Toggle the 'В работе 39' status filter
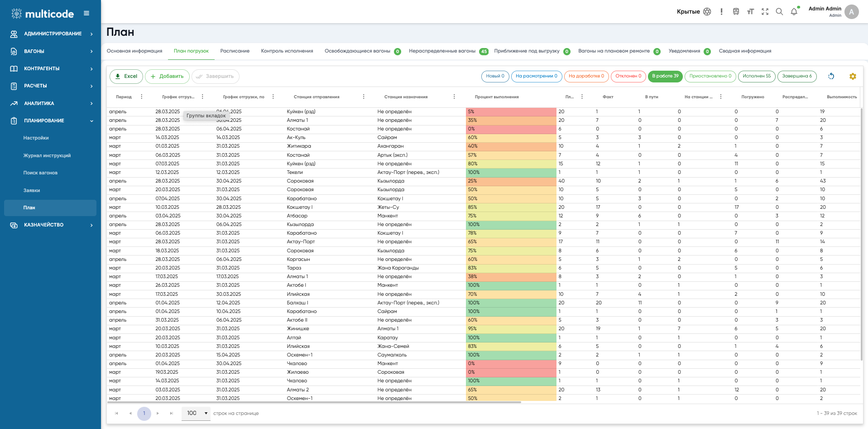The height and width of the screenshot is (429, 868). [665, 76]
